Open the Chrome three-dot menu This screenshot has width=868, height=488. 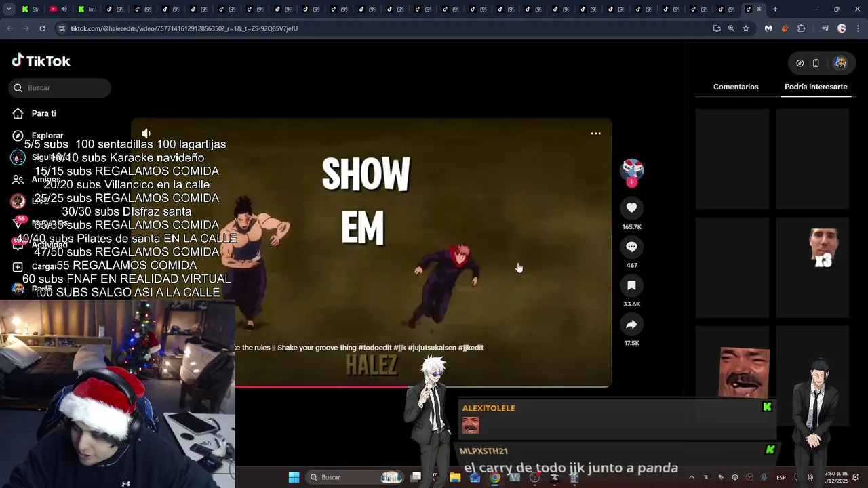click(857, 28)
